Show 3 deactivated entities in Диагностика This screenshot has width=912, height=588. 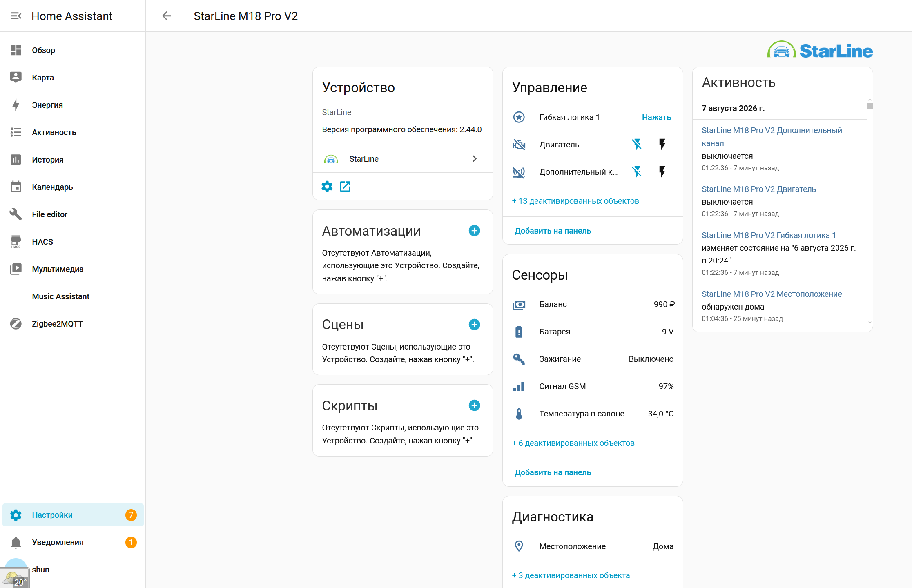click(x=571, y=575)
